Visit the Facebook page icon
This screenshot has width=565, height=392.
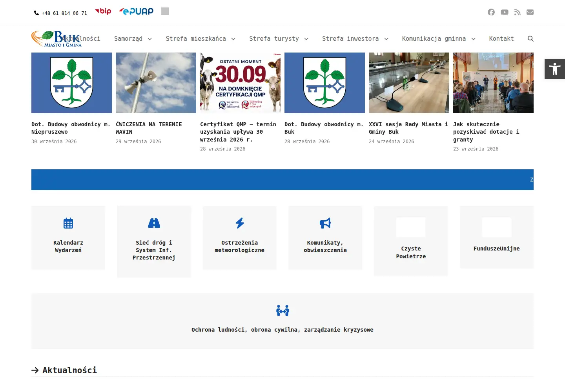[x=491, y=12]
